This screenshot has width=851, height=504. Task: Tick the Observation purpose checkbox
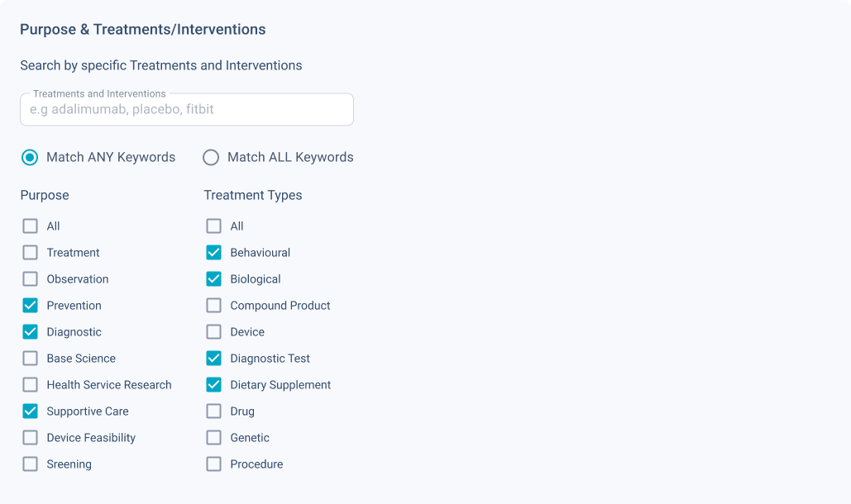click(x=31, y=279)
